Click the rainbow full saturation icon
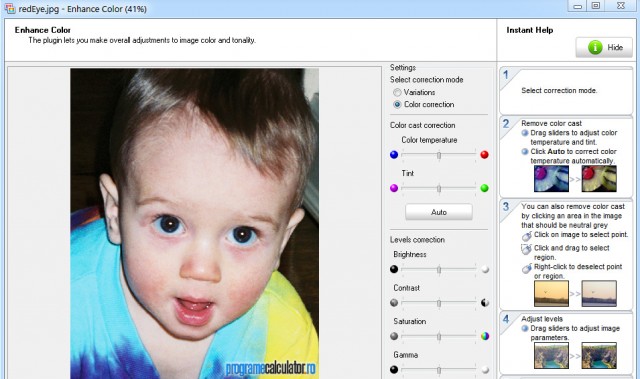 (x=485, y=336)
